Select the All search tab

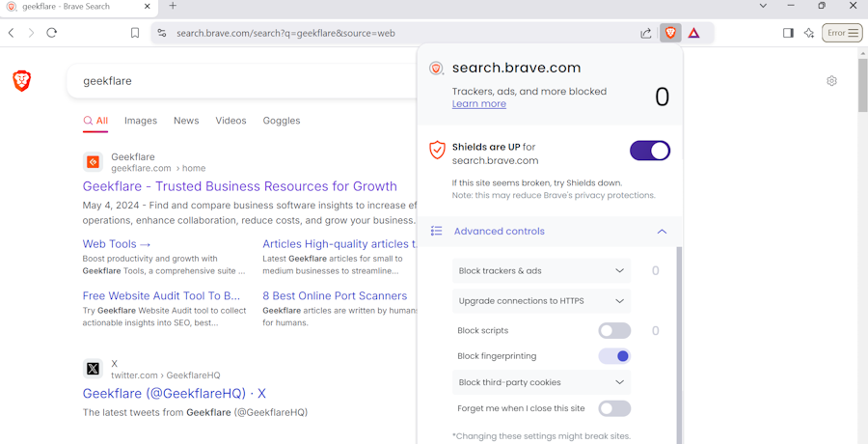point(95,121)
